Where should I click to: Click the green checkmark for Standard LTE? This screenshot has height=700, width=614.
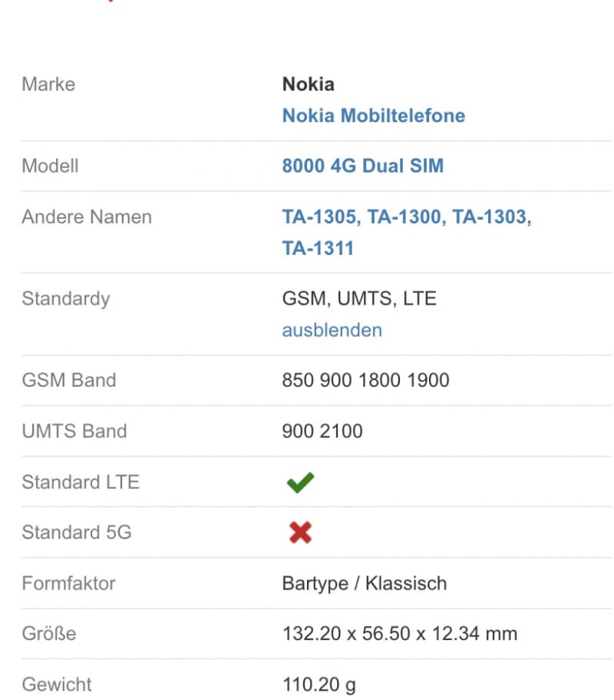(x=301, y=482)
